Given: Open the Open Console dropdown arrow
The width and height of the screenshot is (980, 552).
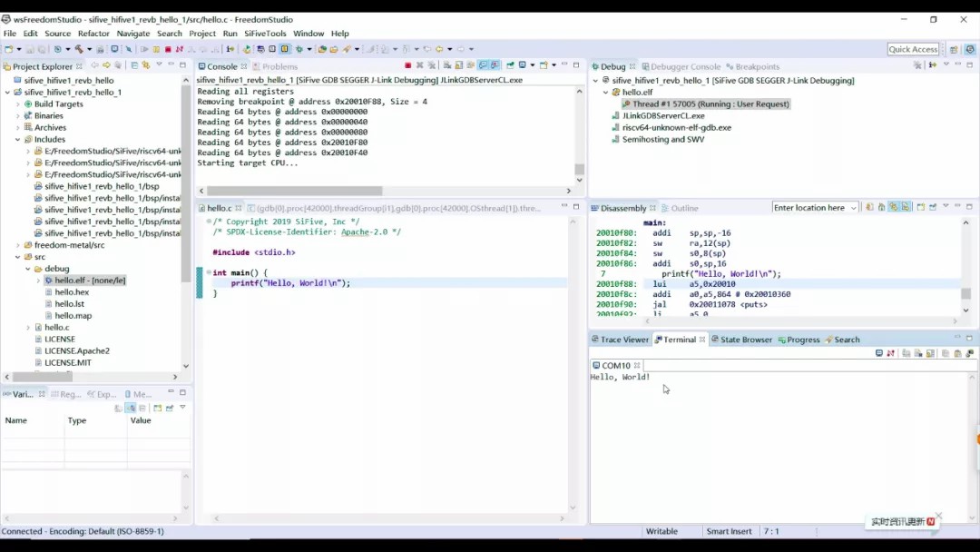Looking at the screenshot, I should (554, 65).
